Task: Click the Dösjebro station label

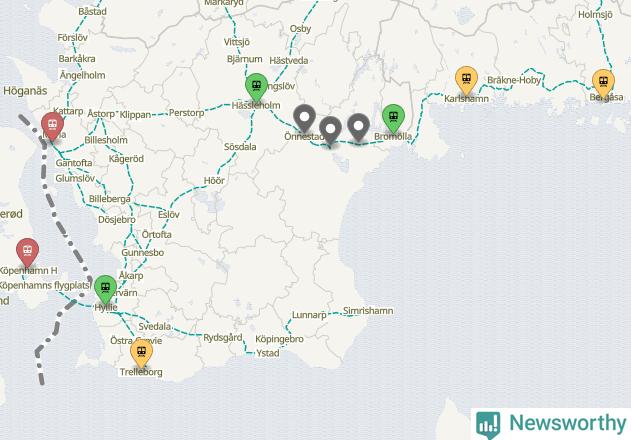Action: pyautogui.click(x=117, y=220)
